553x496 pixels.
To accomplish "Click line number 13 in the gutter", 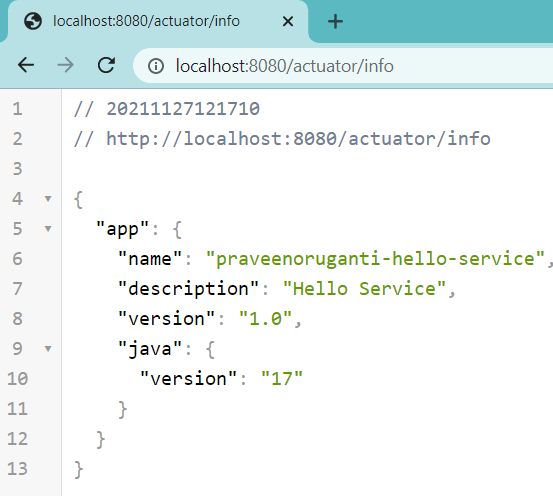I will coord(17,469).
